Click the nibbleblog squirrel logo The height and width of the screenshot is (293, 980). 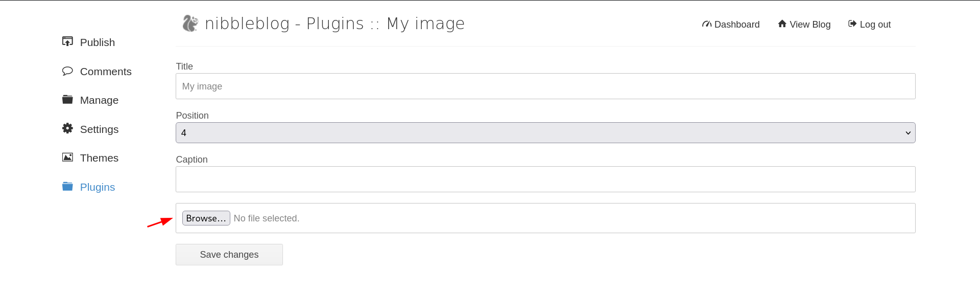(190, 23)
